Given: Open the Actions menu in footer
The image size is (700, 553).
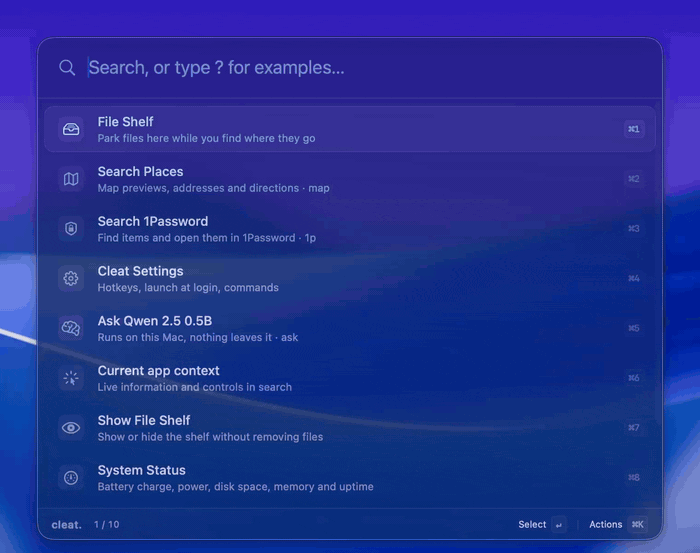Looking at the screenshot, I should (606, 525).
